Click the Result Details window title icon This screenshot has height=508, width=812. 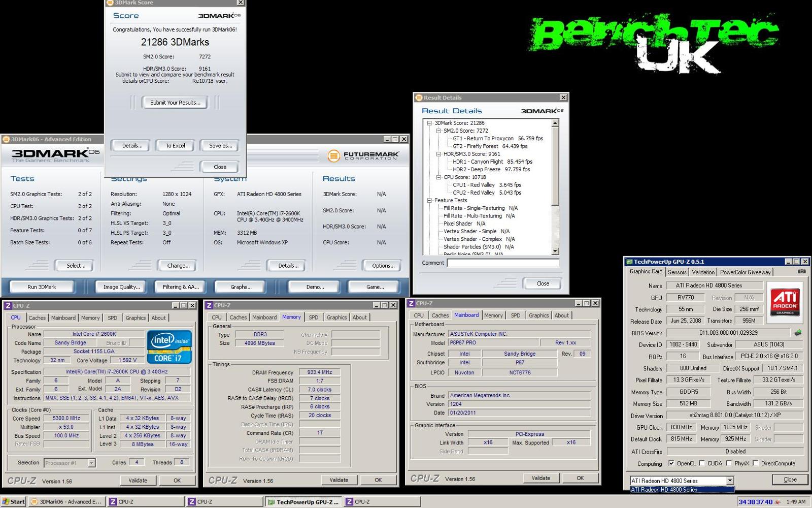419,98
